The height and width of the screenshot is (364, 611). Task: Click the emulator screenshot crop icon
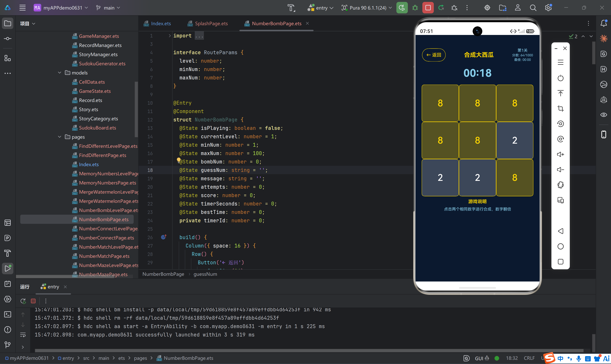pyautogui.click(x=560, y=108)
